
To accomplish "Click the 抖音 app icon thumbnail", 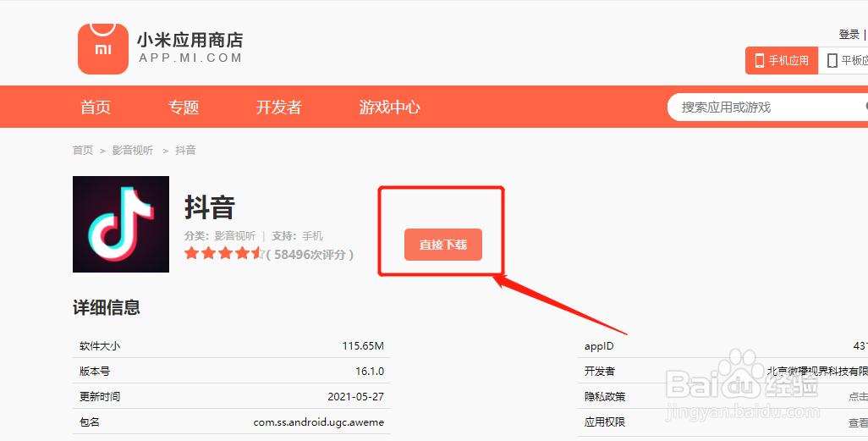I will click(x=121, y=224).
